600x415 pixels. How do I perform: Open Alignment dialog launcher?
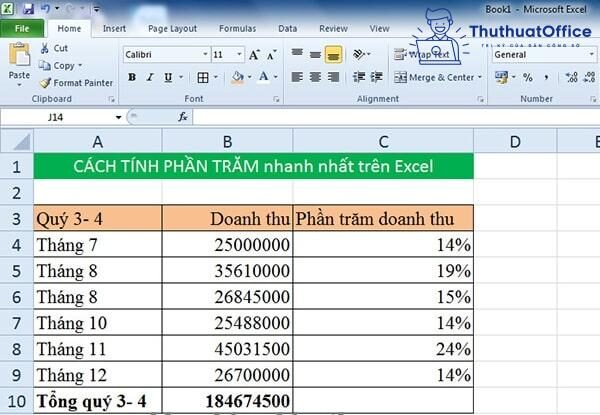click(x=480, y=99)
